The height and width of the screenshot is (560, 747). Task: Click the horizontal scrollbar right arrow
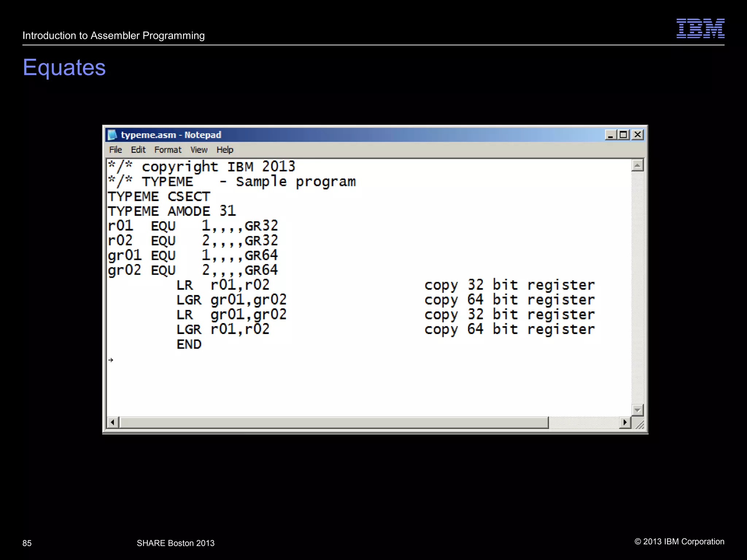625,423
